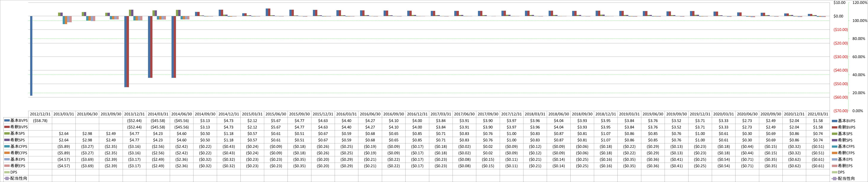Select the $4.04 cell in 希釈BVPS row

point(559,127)
